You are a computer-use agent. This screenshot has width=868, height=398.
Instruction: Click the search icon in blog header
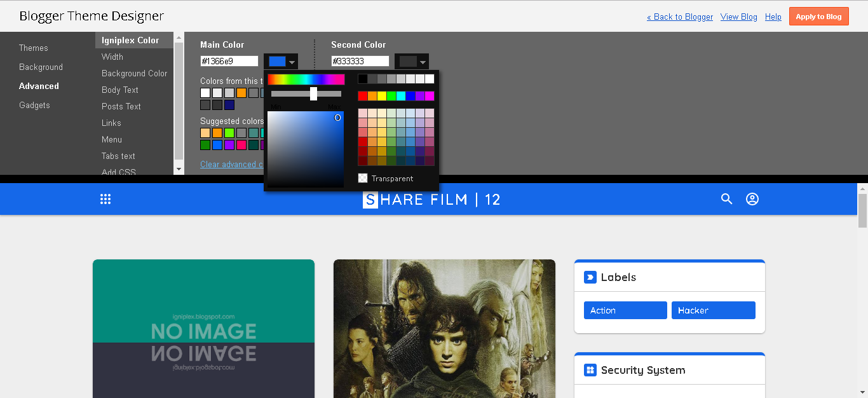click(x=727, y=199)
